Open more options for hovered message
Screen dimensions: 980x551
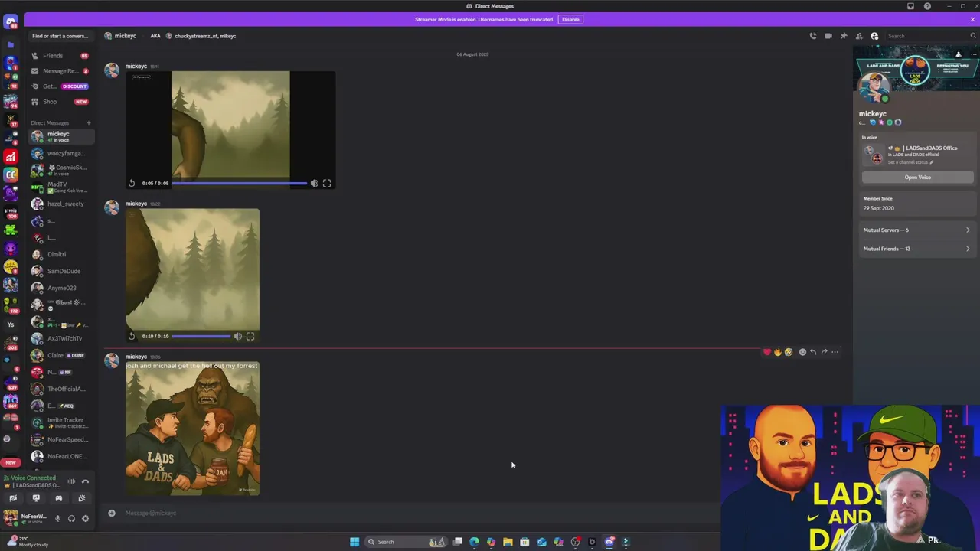point(835,352)
